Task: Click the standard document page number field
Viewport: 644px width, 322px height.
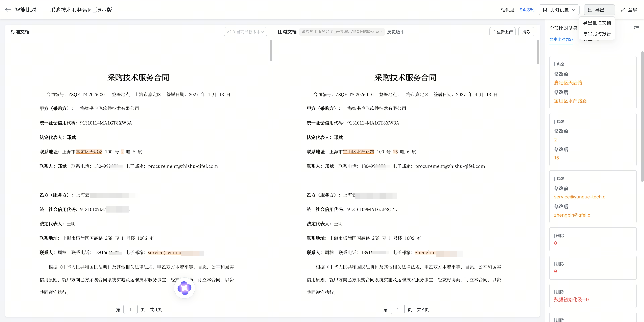Action: coord(130,309)
